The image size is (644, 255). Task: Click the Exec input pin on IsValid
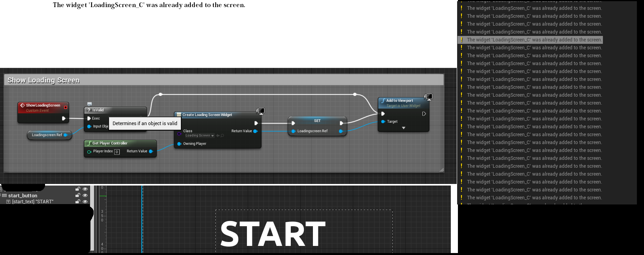89,118
